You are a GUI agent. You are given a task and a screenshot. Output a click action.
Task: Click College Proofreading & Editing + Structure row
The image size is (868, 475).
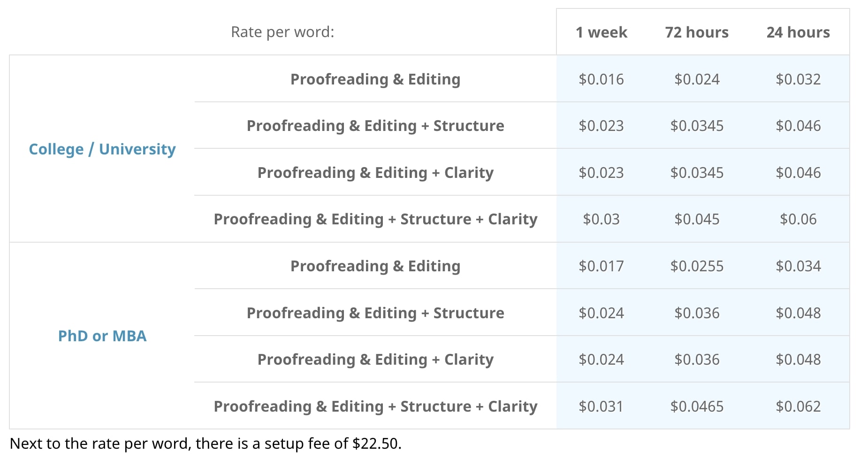point(375,126)
